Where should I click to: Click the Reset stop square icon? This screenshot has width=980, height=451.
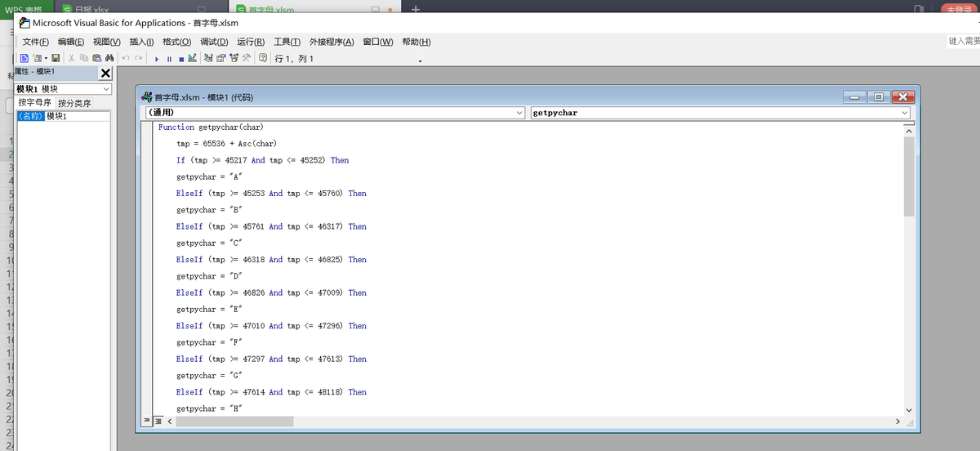(180, 59)
